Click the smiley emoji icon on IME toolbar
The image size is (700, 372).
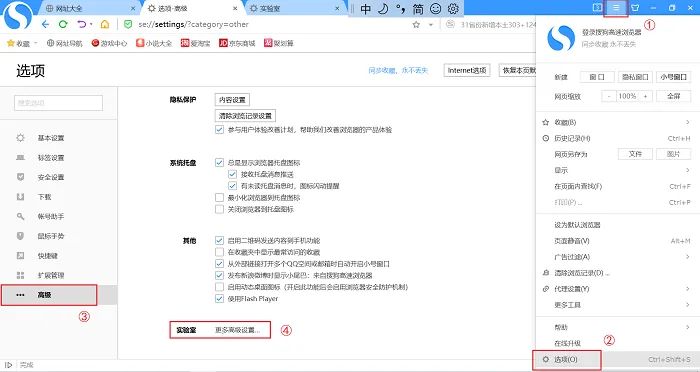(x=435, y=8)
